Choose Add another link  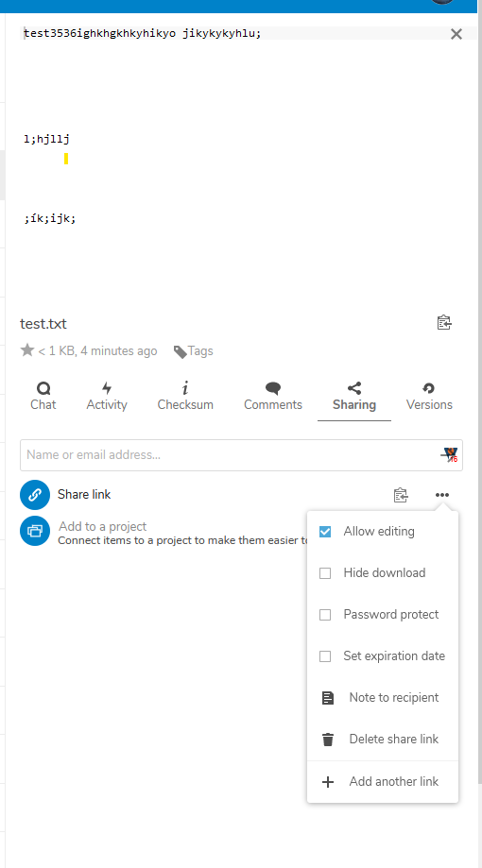(x=383, y=782)
